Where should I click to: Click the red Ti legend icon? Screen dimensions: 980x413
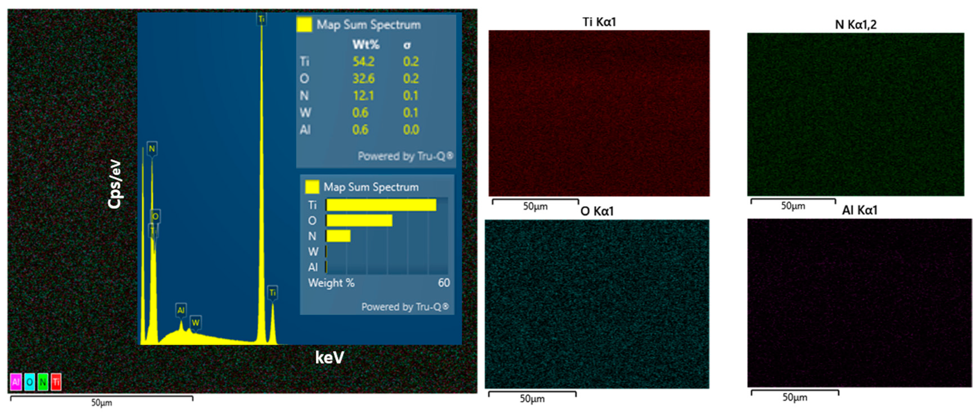pos(56,382)
